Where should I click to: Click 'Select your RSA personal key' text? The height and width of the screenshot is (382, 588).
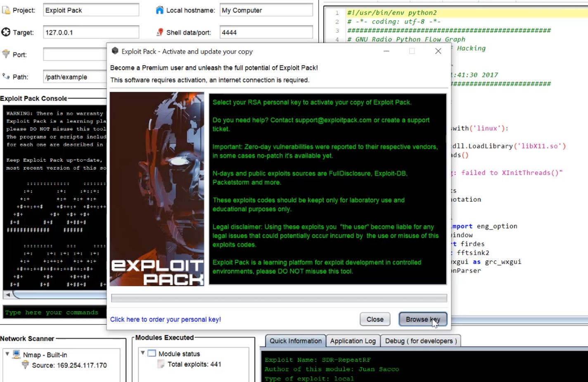pyautogui.click(x=312, y=102)
